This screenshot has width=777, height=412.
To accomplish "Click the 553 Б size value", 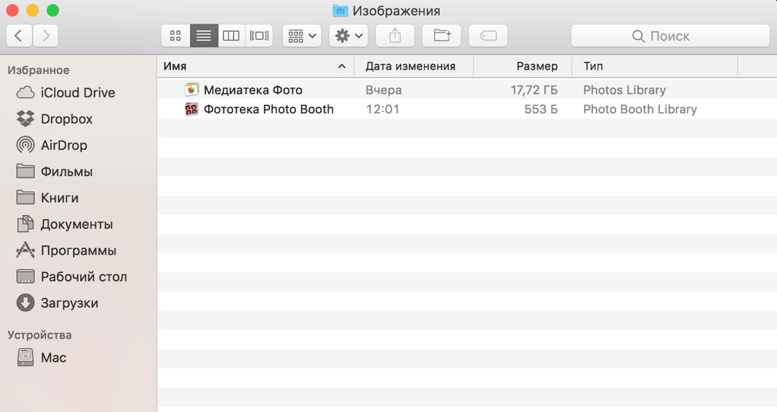I will click(541, 109).
